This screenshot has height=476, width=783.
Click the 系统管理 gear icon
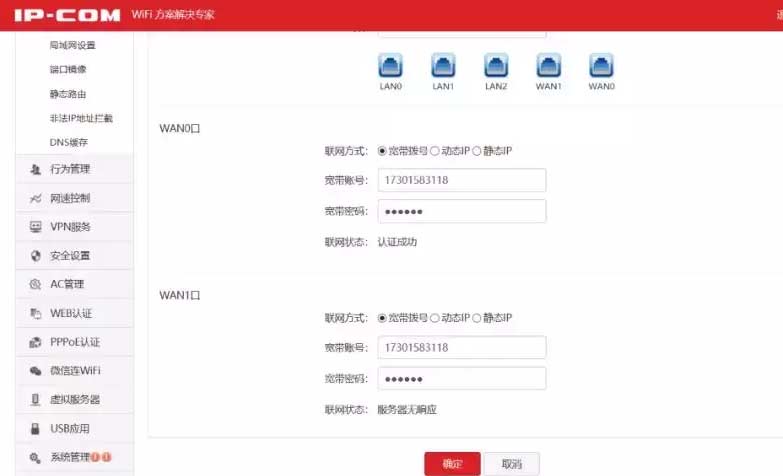35,458
